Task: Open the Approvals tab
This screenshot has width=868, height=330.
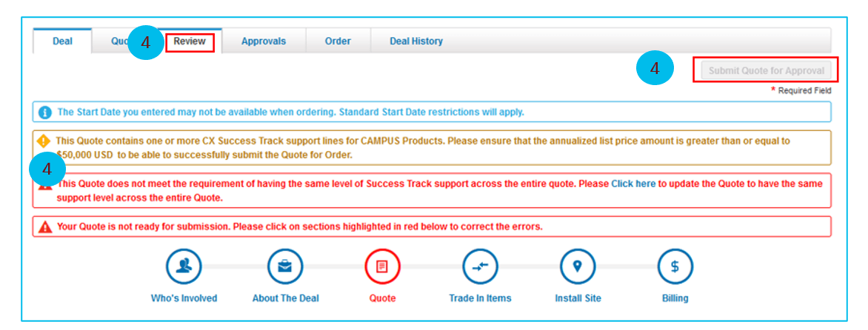Action: click(264, 41)
